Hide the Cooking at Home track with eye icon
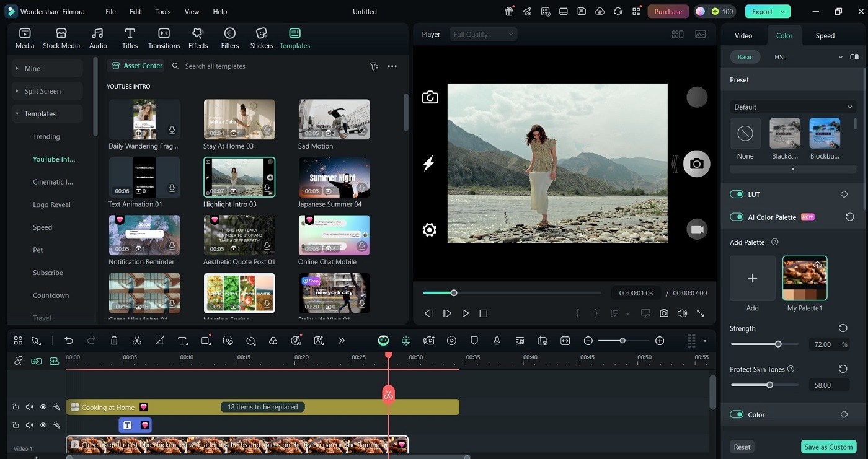 point(43,407)
